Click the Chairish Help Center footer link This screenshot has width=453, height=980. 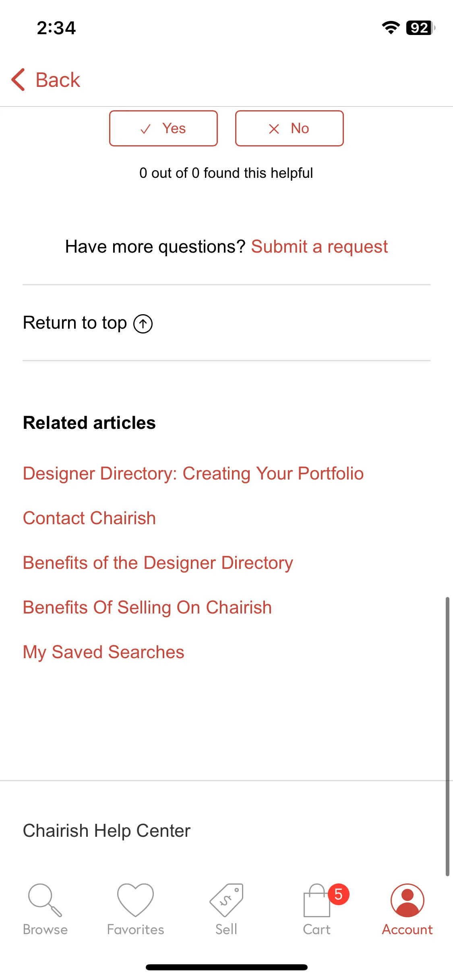coord(107,831)
